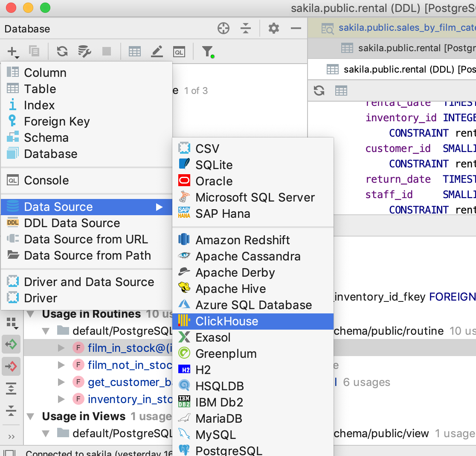Click the Collapse All icon in Database header
Viewport: 476px width, 456px height.
(x=246, y=28)
